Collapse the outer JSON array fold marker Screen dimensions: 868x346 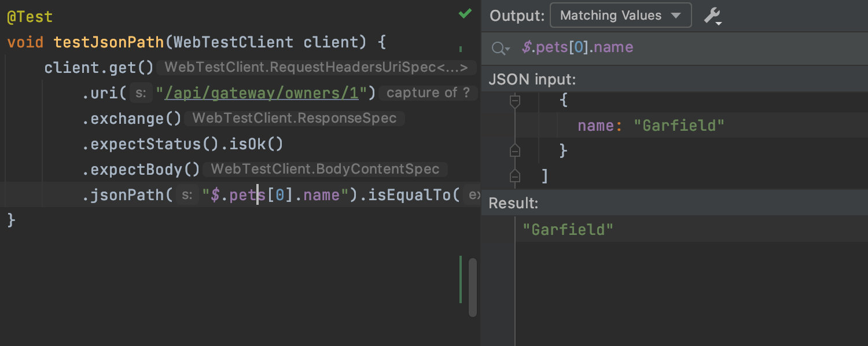[514, 176]
